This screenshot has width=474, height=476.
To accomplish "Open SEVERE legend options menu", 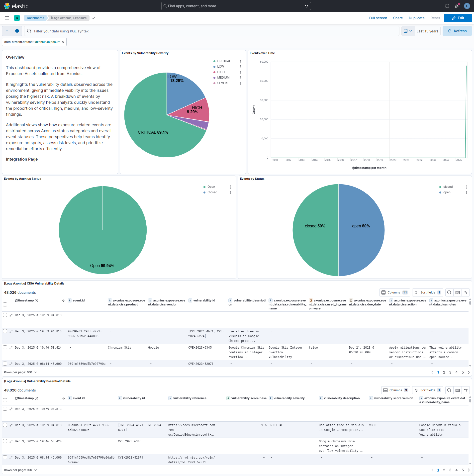I will click(240, 83).
